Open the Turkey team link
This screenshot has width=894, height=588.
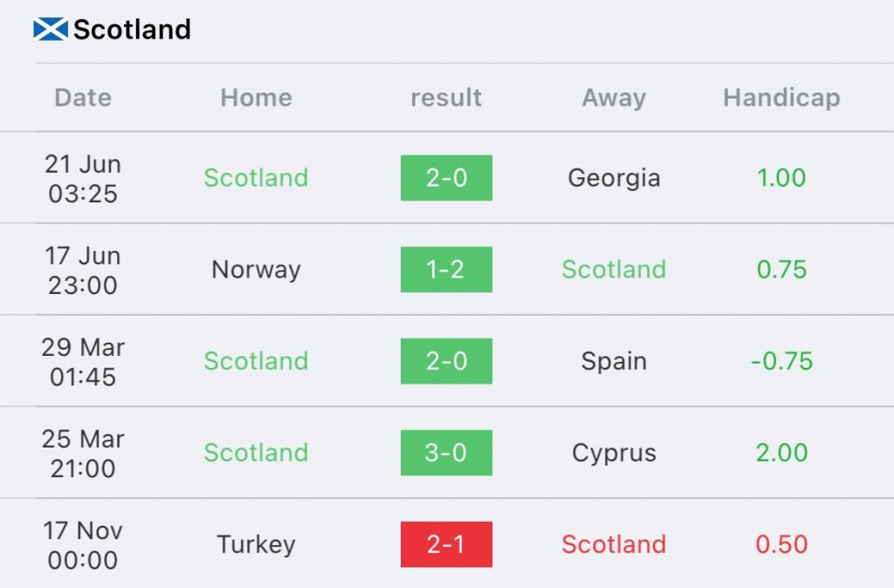click(256, 544)
